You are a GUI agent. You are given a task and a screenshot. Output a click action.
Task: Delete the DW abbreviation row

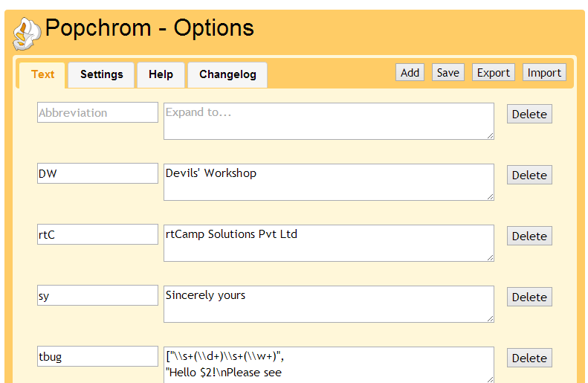click(529, 175)
